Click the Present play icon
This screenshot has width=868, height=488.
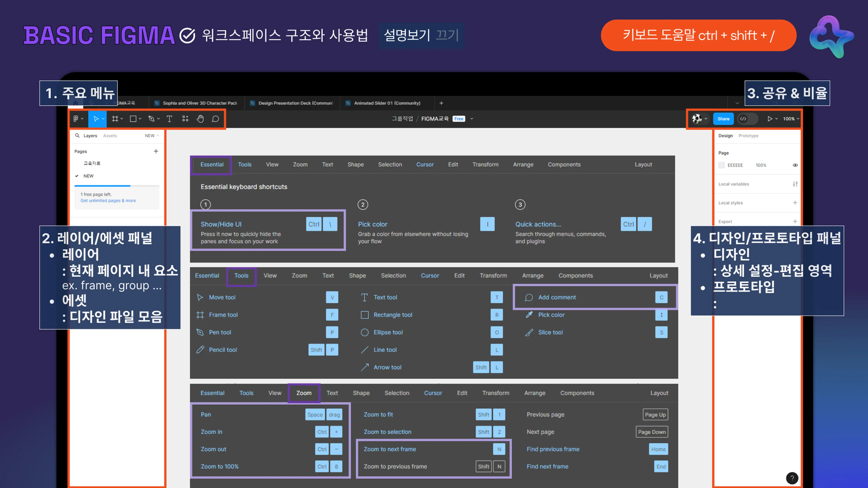(x=770, y=119)
